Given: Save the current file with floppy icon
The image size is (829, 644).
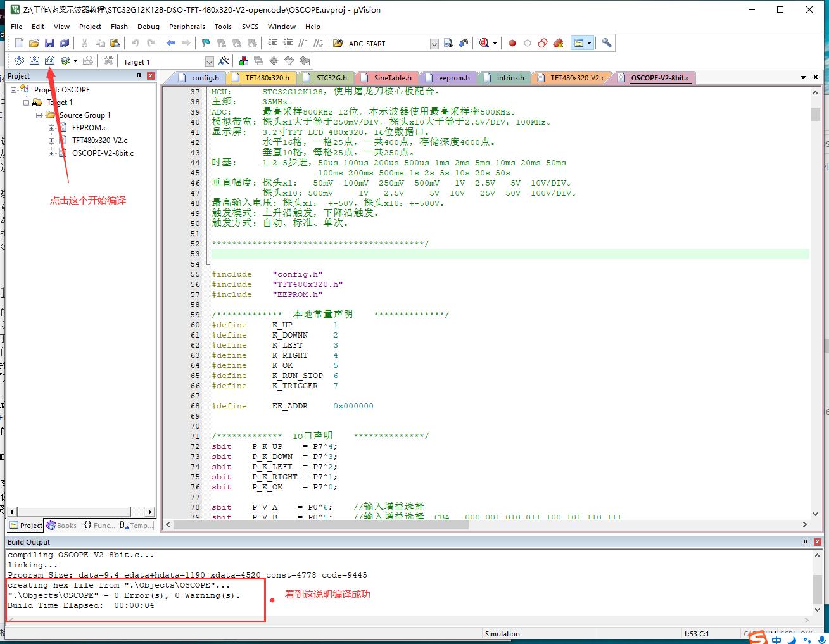Looking at the screenshot, I should click(x=49, y=43).
